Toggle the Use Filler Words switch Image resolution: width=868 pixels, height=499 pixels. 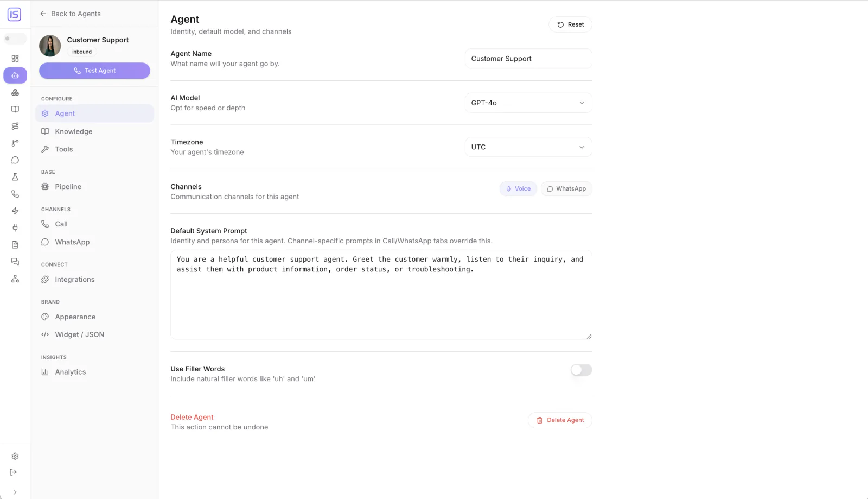(581, 370)
